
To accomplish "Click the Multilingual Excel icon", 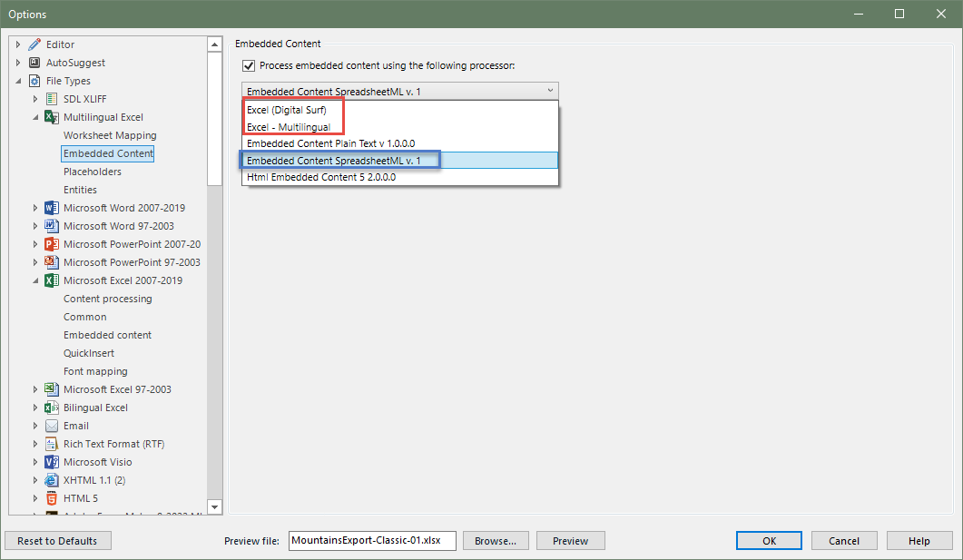I will [52, 117].
